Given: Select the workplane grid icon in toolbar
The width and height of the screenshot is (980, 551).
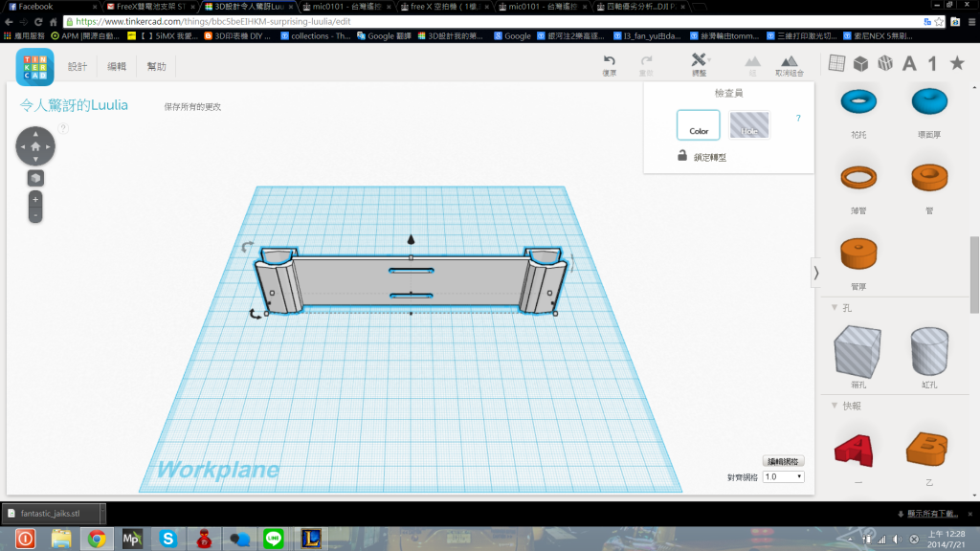Looking at the screenshot, I should (836, 63).
